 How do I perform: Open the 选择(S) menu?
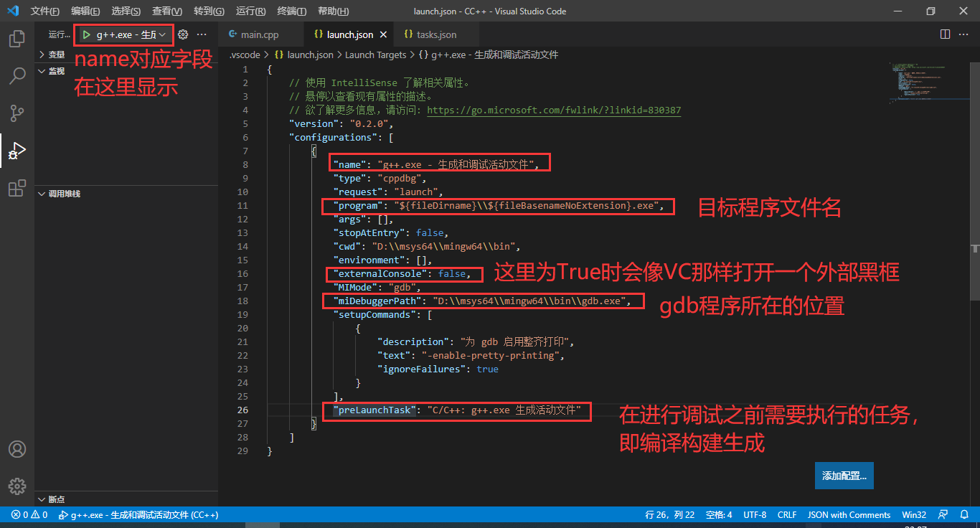[126, 11]
